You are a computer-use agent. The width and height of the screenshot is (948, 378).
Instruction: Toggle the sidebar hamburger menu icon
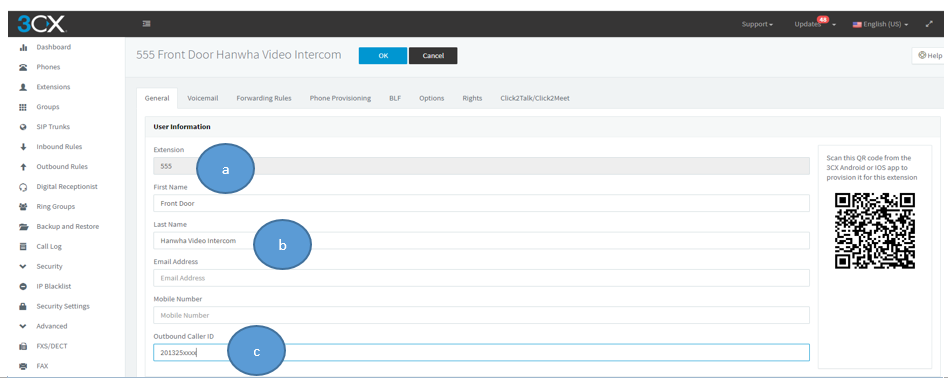[146, 24]
